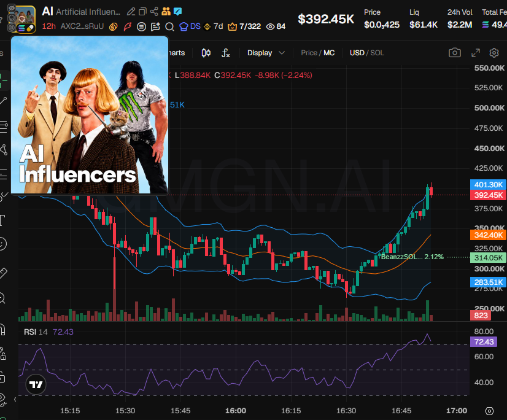Click the 314.05K green price tag
Image resolution: width=507 pixels, height=420 pixels.
click(488, 257)
